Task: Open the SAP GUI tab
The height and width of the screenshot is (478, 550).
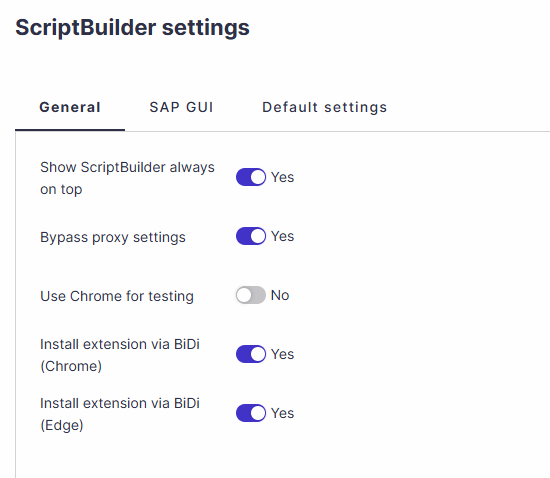Action: click(181, 107)
